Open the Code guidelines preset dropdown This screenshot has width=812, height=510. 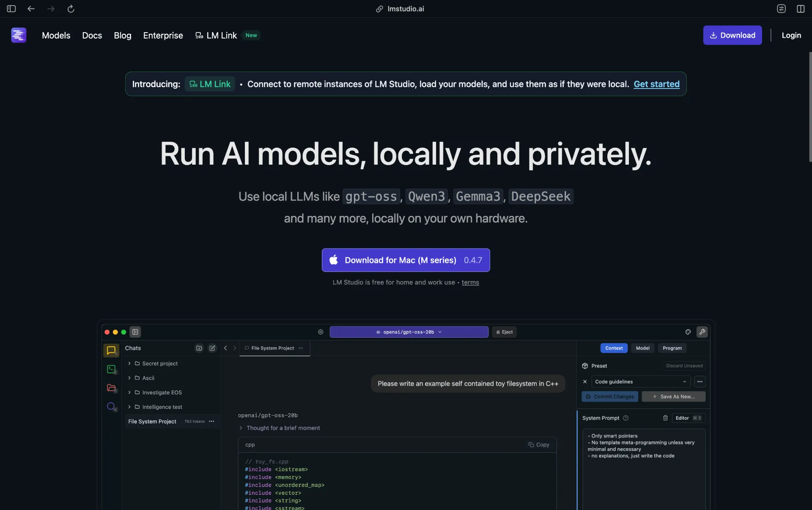coord(640,382)
